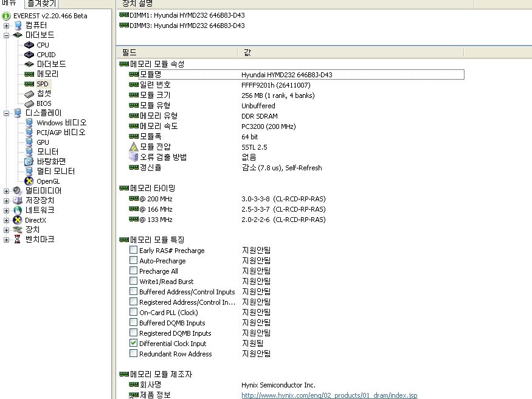Screen dimensions: 532x399
Task: Open the hynix.com product info link
Action: click(330, 395)
